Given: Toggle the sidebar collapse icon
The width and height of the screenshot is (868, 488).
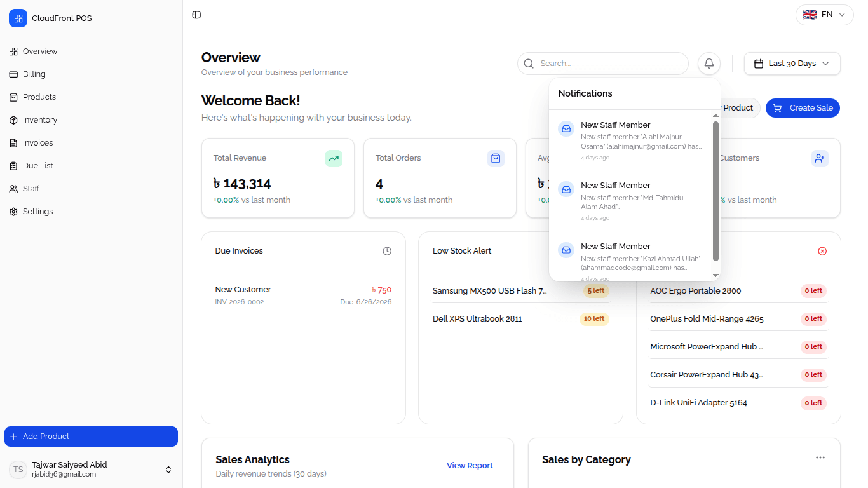Looking at the screenshot, I should pos(196,15).
